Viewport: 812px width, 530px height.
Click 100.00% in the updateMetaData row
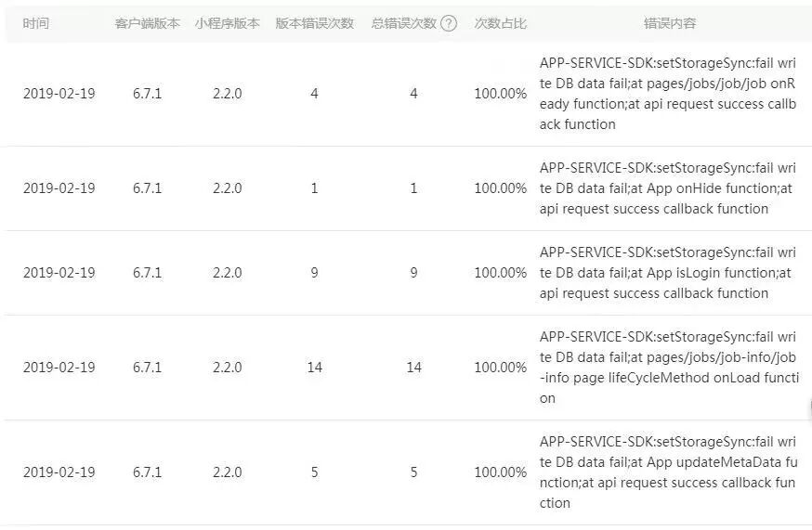pyautogui.click(x=500, y=472)
